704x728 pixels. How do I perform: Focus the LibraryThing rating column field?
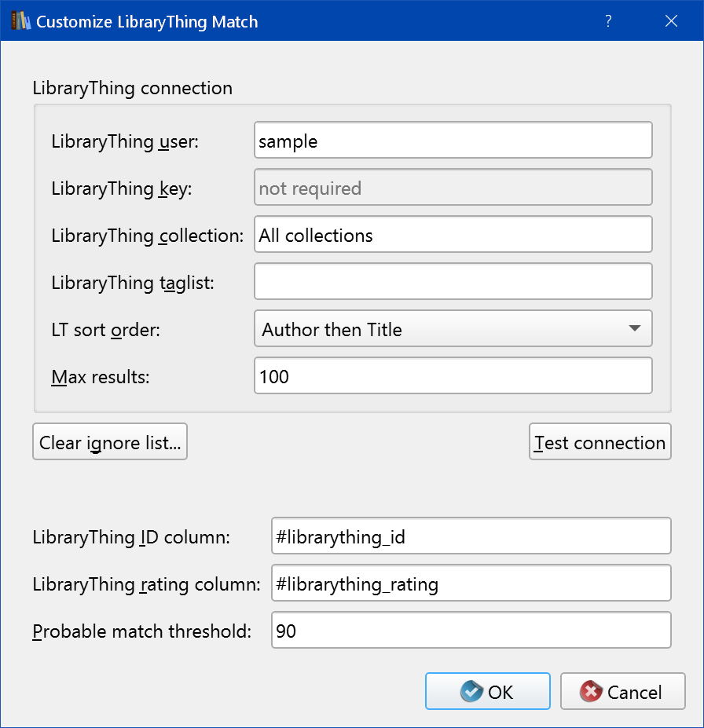click(471, 583)
